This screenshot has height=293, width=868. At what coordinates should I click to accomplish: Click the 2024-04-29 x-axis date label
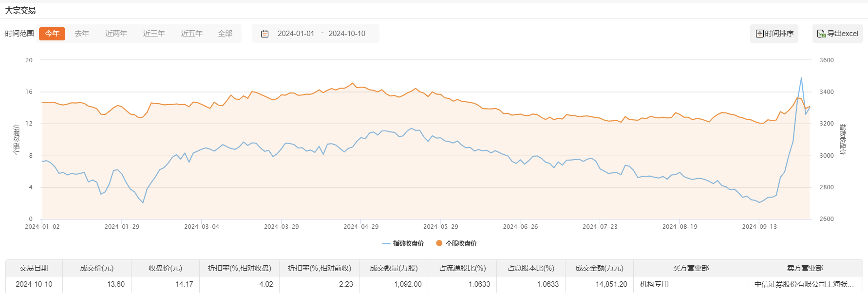(361, 227)
